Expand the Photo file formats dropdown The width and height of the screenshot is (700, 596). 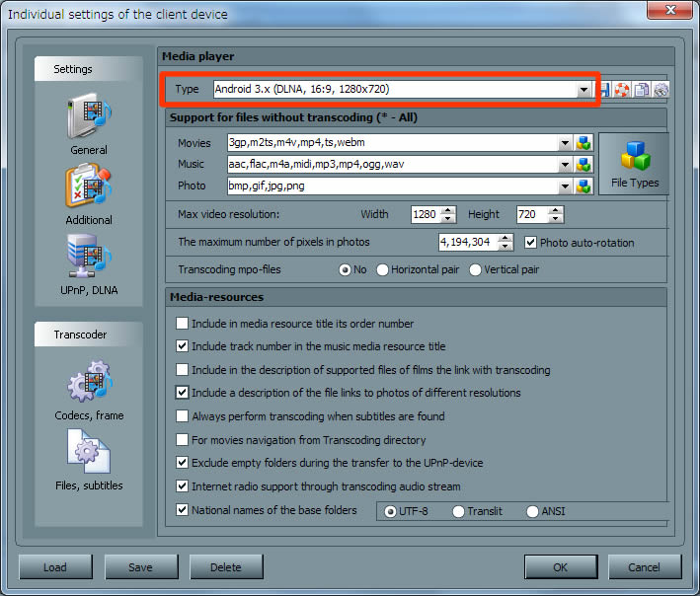pyautogui.click(x=565, y=186)
